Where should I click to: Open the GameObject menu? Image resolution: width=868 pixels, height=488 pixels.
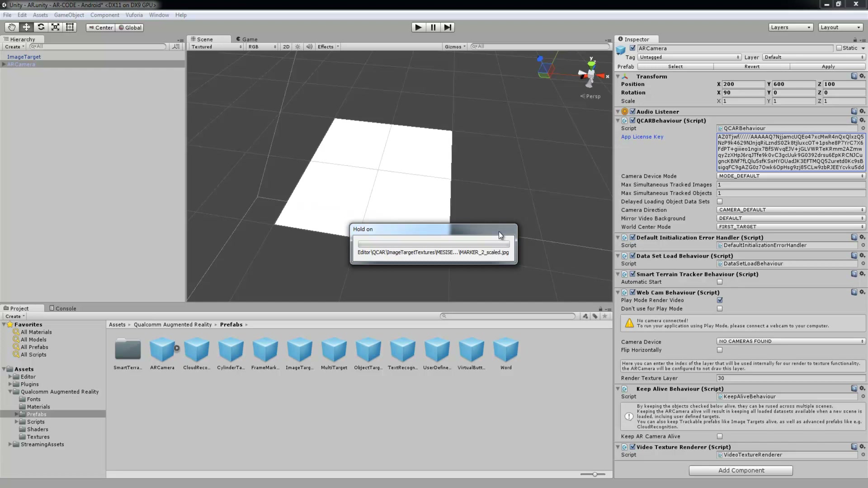(69, 15)
